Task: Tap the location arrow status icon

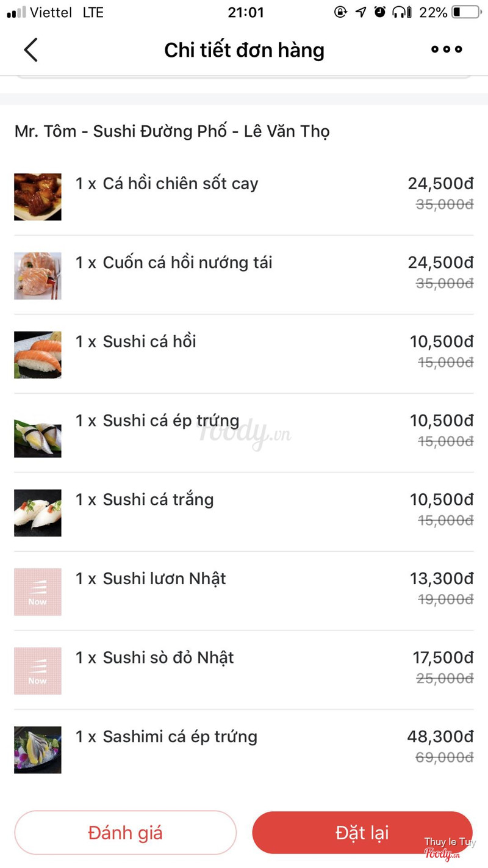Action: (x=361, y=12)
